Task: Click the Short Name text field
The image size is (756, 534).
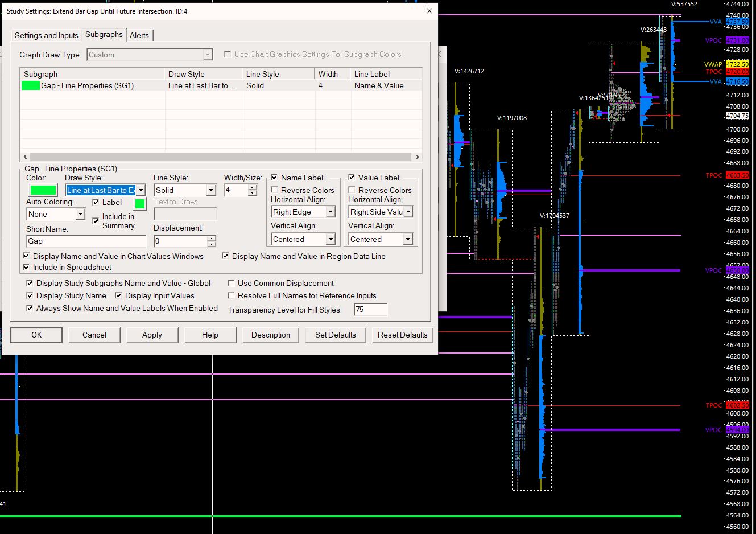Action: 85,241
